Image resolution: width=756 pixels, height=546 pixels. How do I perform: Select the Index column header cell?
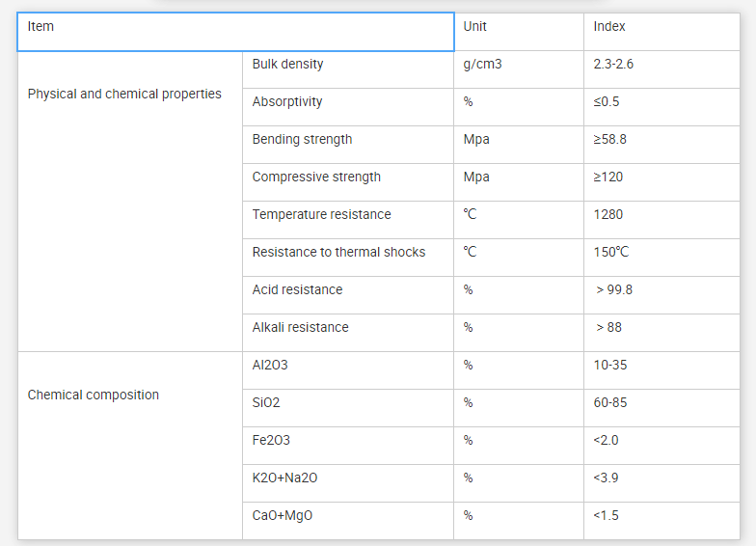pos(661,31)
